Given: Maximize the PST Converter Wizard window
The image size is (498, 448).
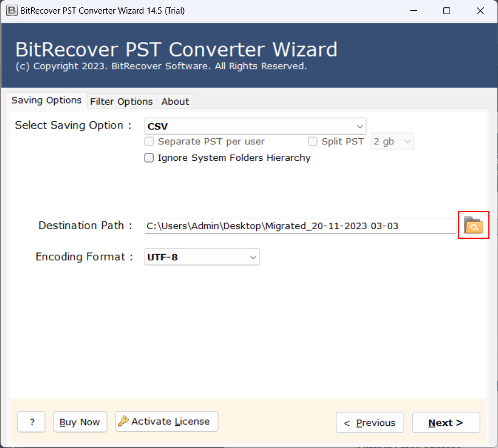Looking at the screenshot, I should coord(447,10).
